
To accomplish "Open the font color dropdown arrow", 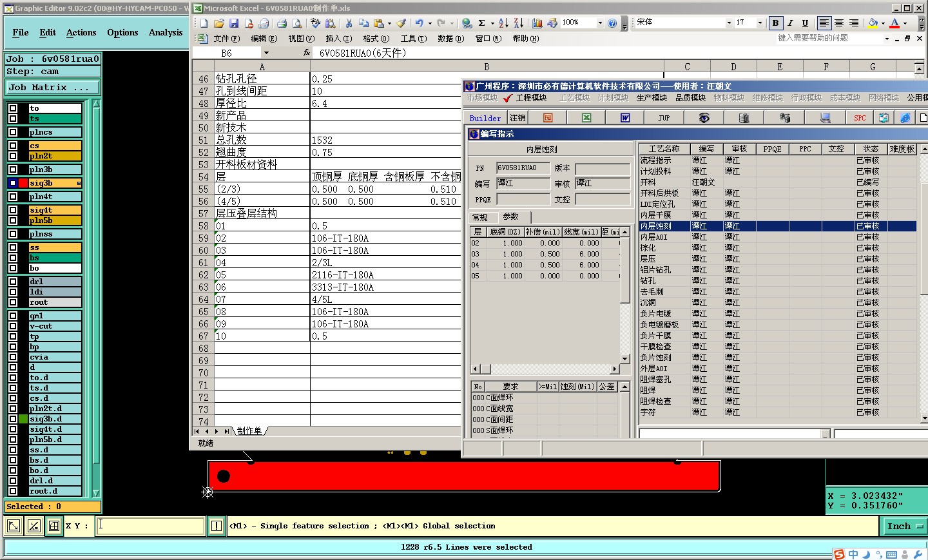I will pyautogui.click(x=905, y=23).
